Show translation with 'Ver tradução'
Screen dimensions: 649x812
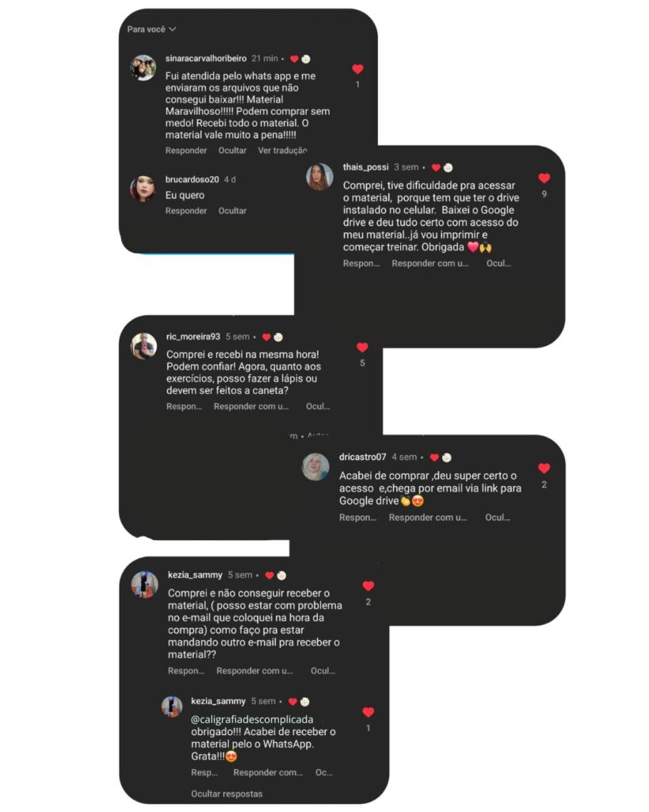(x=283, y=150)
